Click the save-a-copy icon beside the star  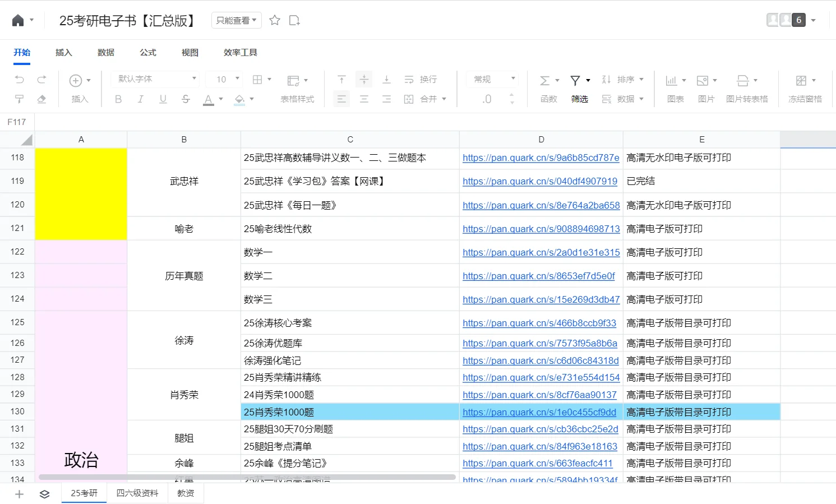(294, 20)
